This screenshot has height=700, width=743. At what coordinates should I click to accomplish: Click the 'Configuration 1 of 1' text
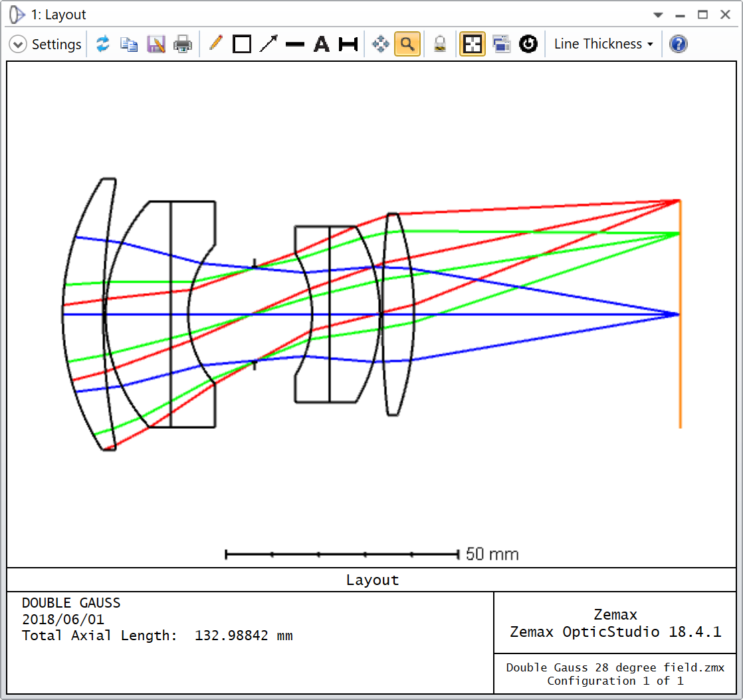[615, 681]
